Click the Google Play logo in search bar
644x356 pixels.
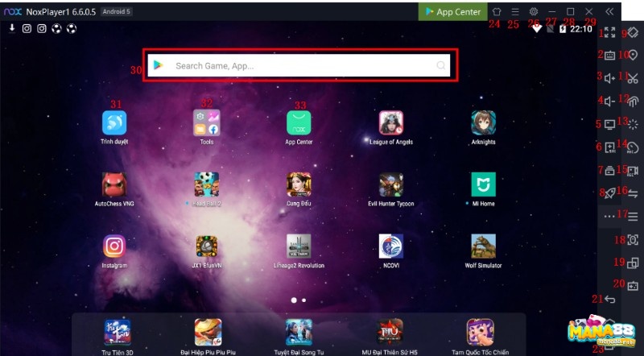[x=158, y=65]
